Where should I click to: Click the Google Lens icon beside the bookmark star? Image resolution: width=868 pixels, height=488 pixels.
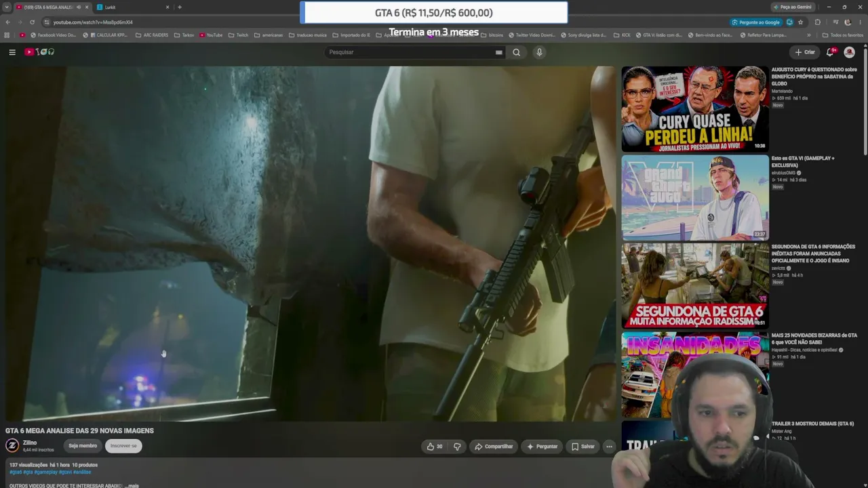[x=789, y=22]
